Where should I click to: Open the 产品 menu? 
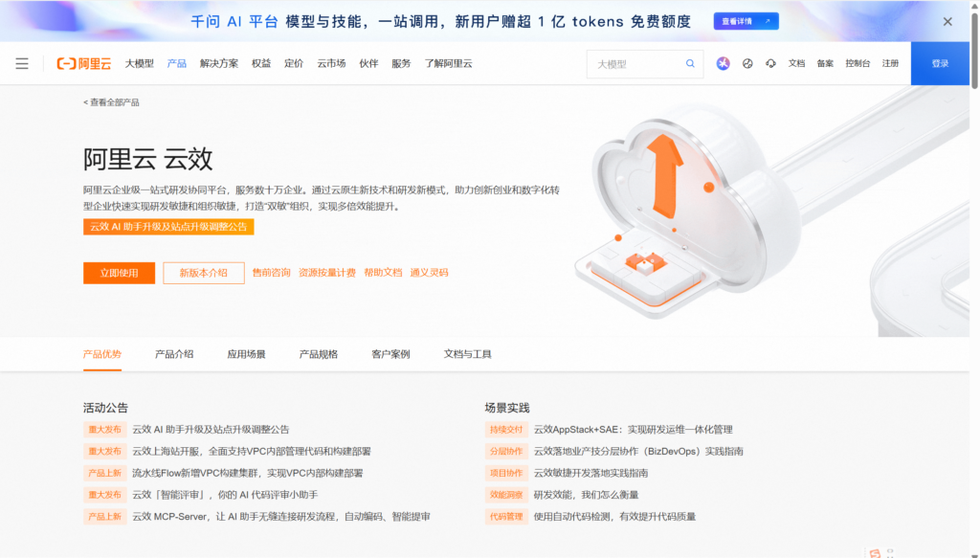tap(177, 64)
